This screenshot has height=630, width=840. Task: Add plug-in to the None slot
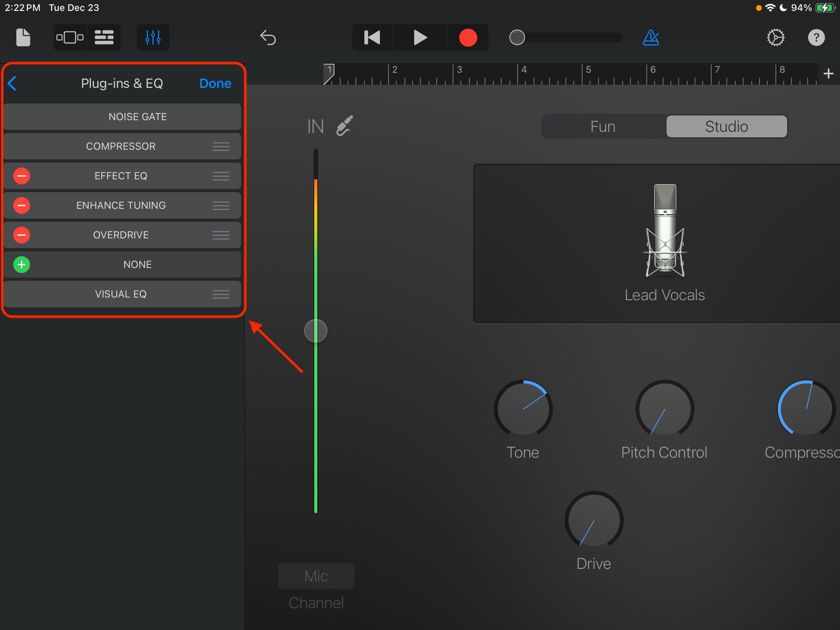pyautogui.click(x=22, y=264)
